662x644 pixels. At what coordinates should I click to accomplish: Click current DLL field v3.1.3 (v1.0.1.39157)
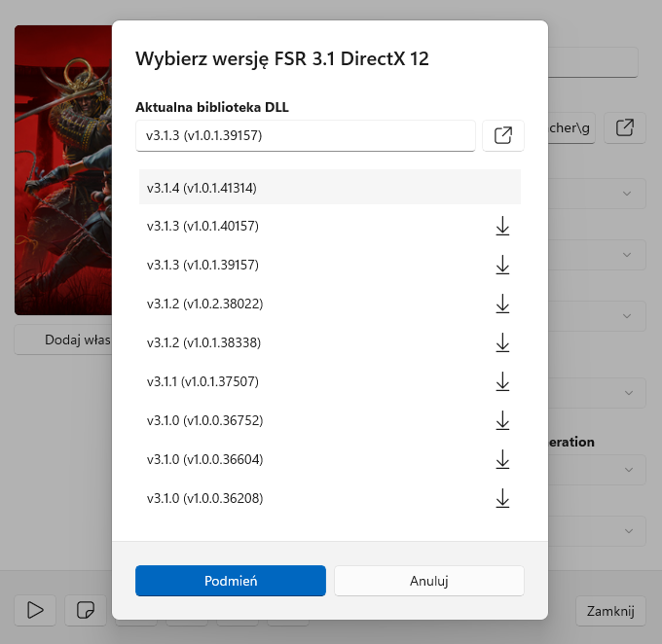click(x=306, y=135)
